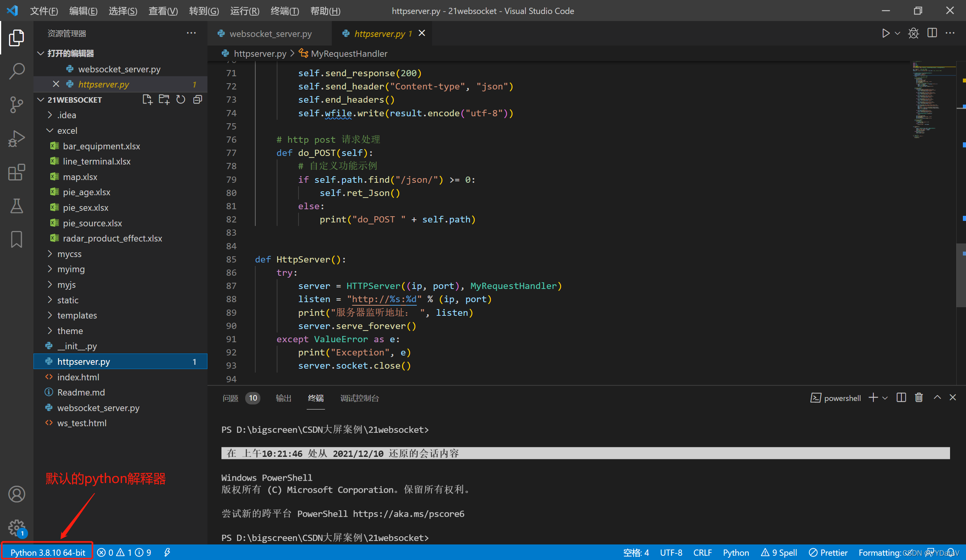966x560 pixels.
Task: Open the Run and Debug view
Action: coord(16,139)
